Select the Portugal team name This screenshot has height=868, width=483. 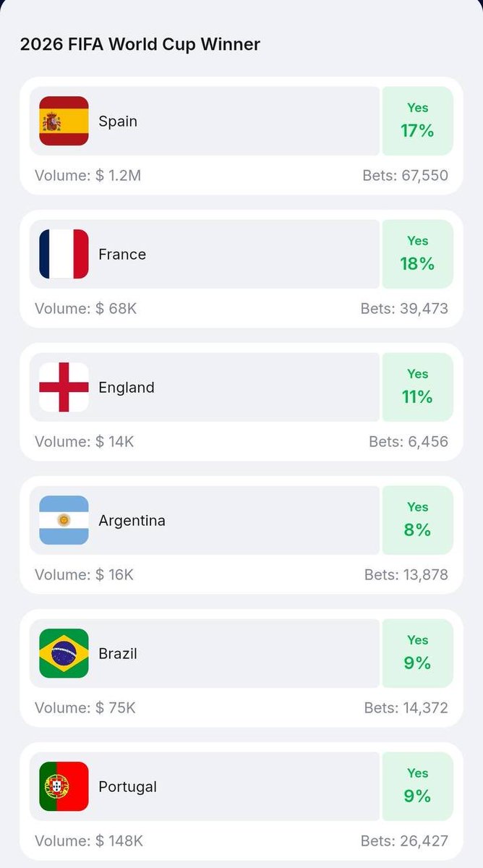click(x=128, y=787)
